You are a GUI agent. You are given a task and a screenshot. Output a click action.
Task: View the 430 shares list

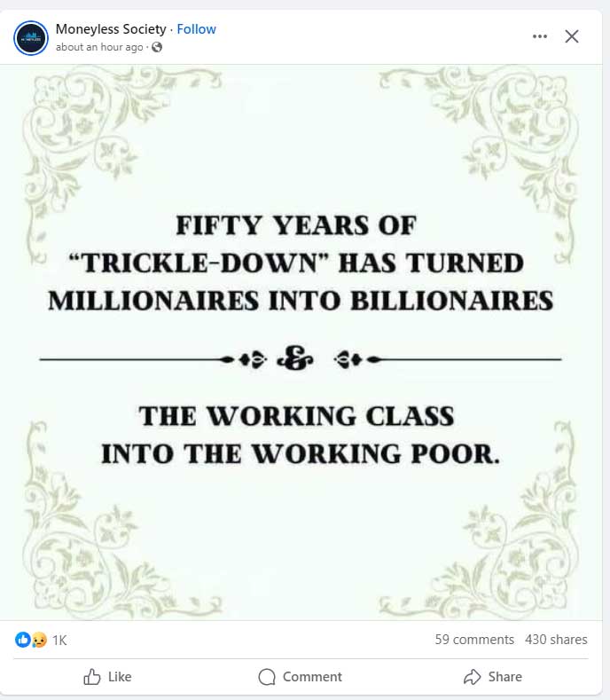click(x=556, y=640)
